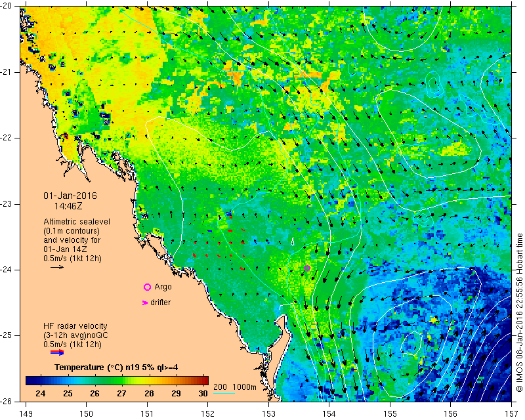
Task: Click the '(3-12h avg)noQC' legend text
Action: click(75, 335)
